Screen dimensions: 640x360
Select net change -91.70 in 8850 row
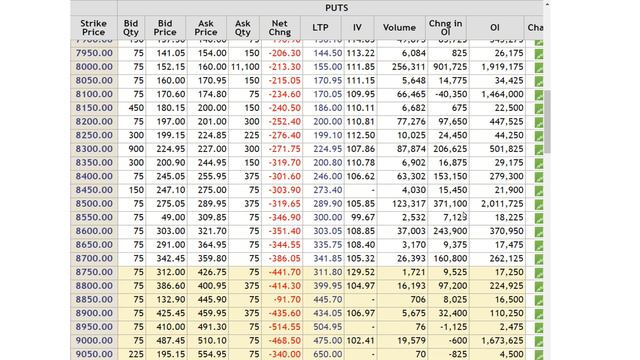[x=287, y=299]
